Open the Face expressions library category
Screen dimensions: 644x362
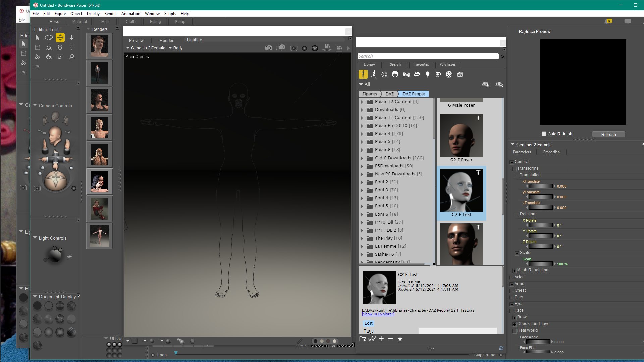(384, 74)
